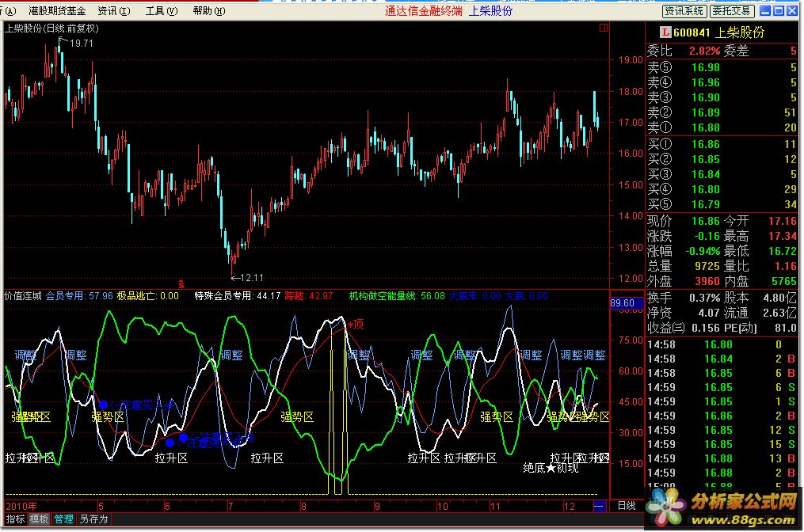Click the 日线 period label
The image size is (804, 532).
pyautogui.click(x=626, y=506)
